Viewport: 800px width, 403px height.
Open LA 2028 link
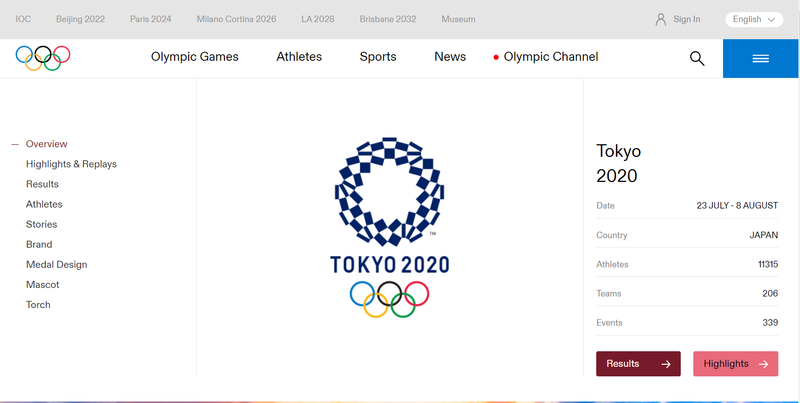pyautogui.click(x=318, y=19)
